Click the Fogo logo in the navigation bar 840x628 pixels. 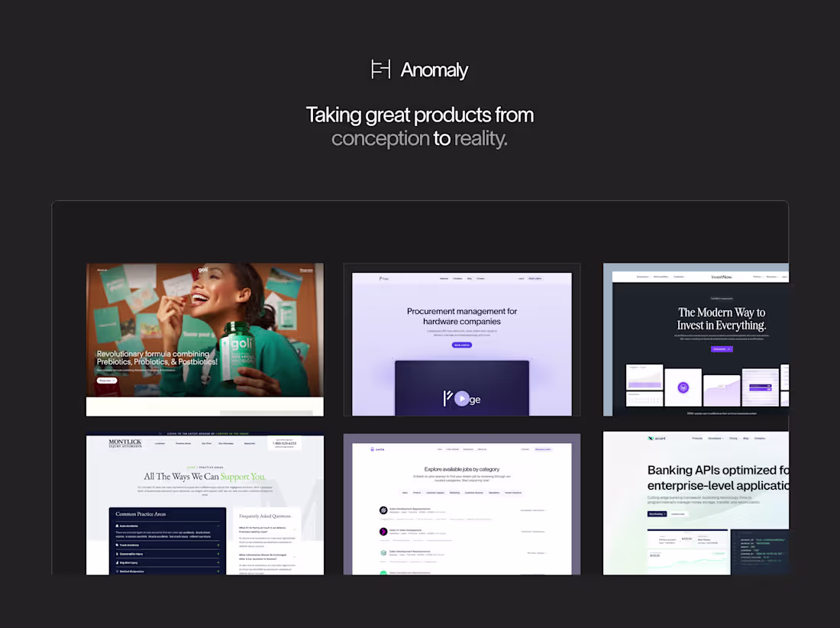click(x=383, y=278)
